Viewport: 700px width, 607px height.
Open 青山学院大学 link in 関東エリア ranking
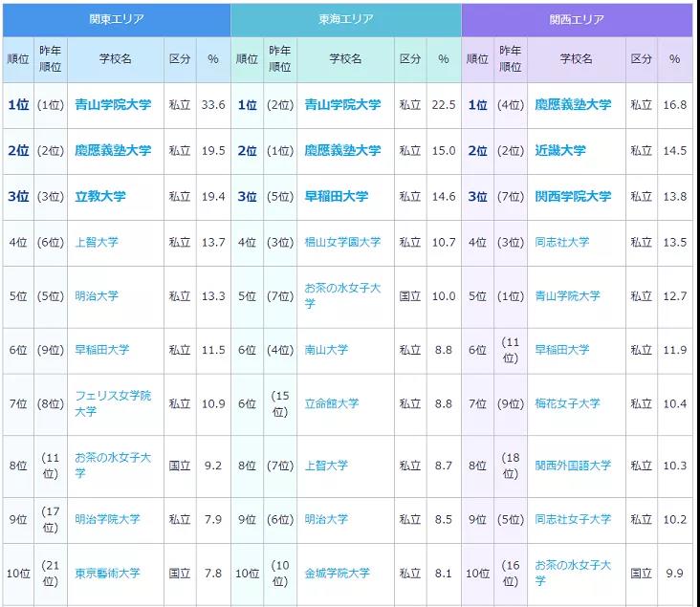[x=113, y=105]
